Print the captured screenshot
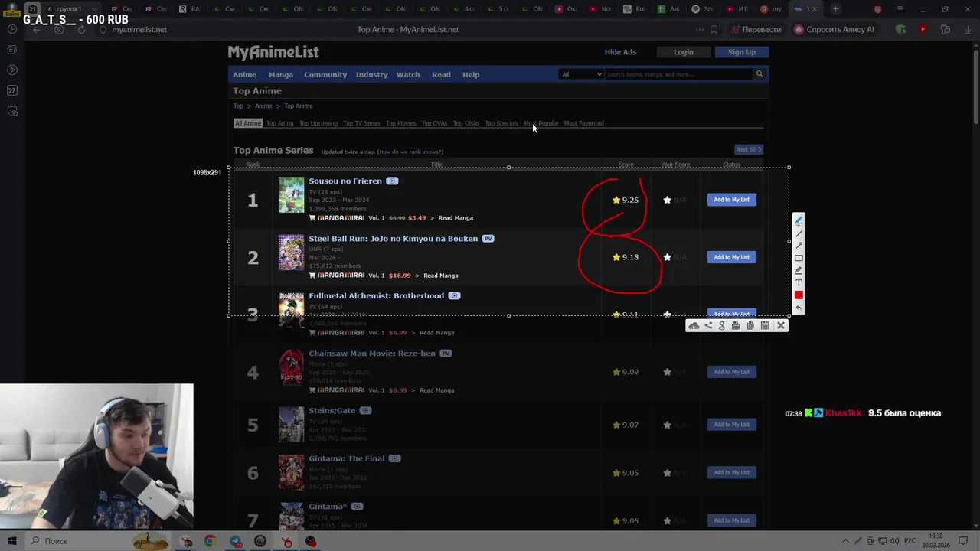This screenshot has width=980, height=551. click(x=736, y=325)
